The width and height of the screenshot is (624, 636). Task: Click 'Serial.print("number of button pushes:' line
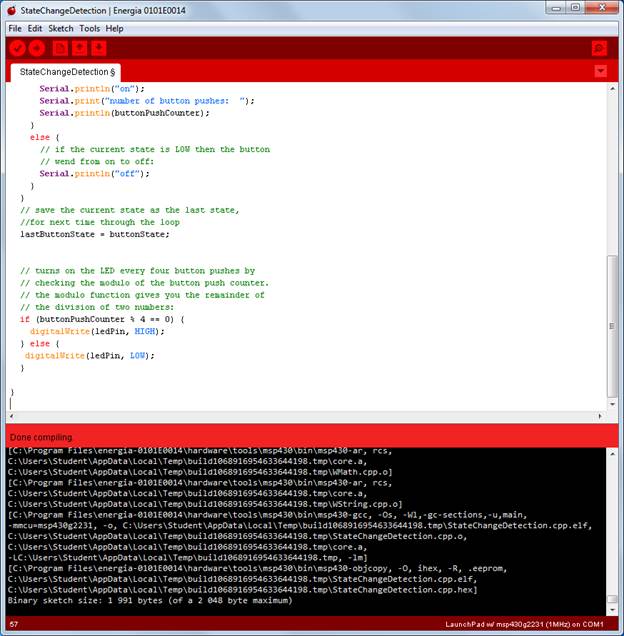click(146, 101)
